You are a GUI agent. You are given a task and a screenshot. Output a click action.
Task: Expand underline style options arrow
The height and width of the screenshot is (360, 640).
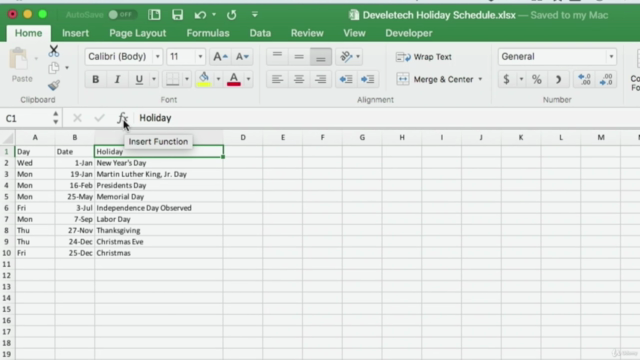(x=154, y=79)
